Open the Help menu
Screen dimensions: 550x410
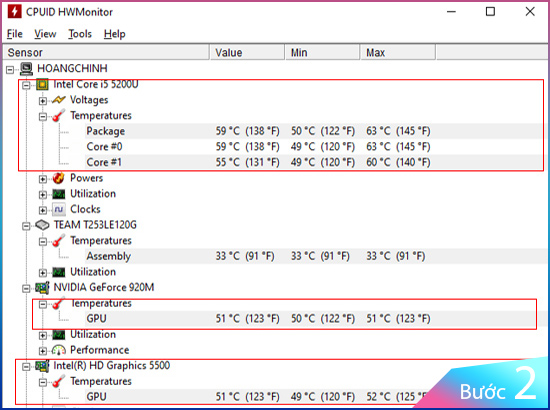point(114,34)
